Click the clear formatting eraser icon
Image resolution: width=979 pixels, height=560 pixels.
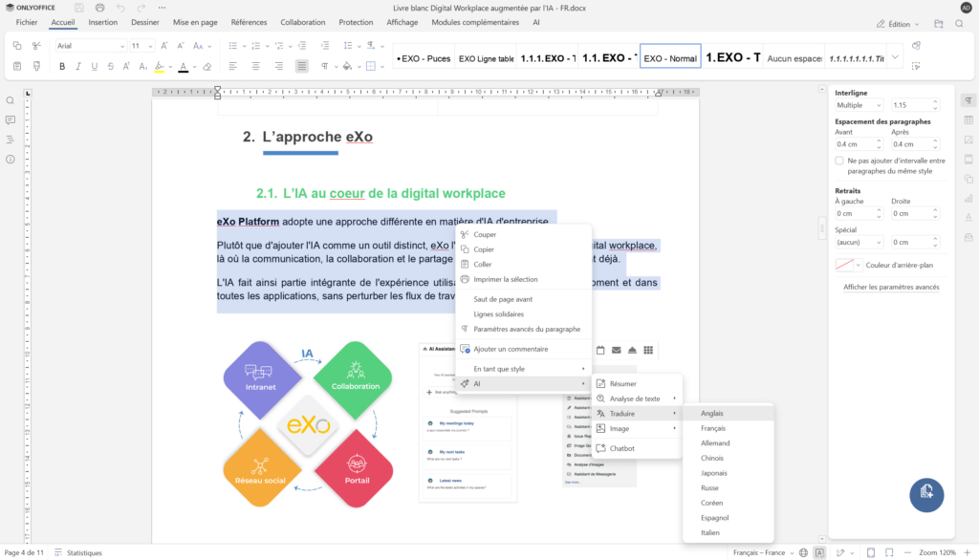(207, 67)
